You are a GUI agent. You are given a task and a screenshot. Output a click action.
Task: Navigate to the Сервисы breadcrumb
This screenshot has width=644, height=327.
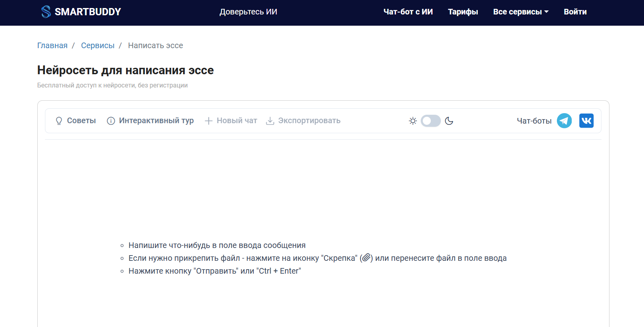point(98,45)
